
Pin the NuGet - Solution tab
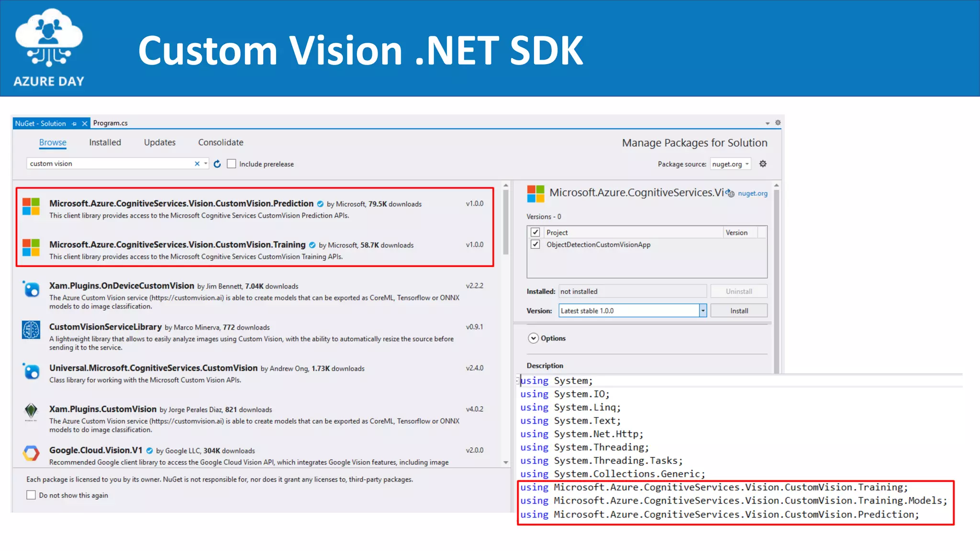(74, 124)
